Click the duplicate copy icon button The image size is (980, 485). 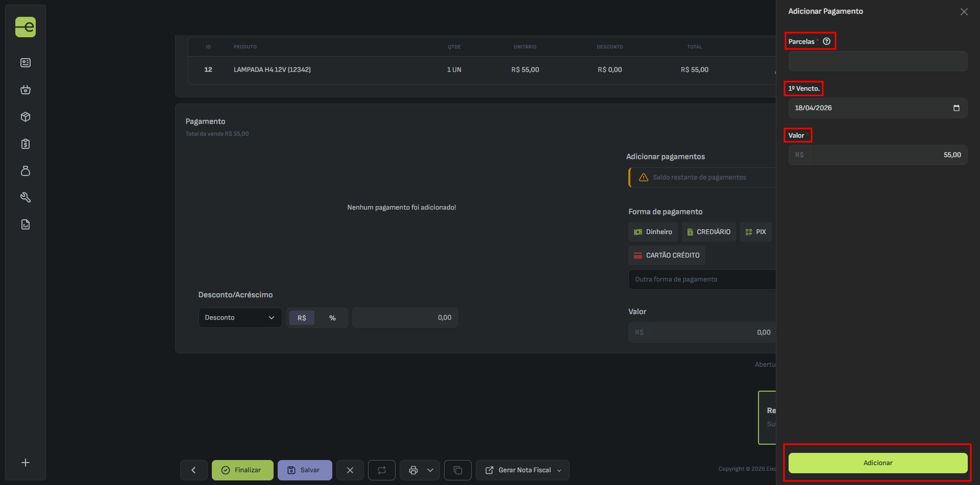click(x=457, y=470)
